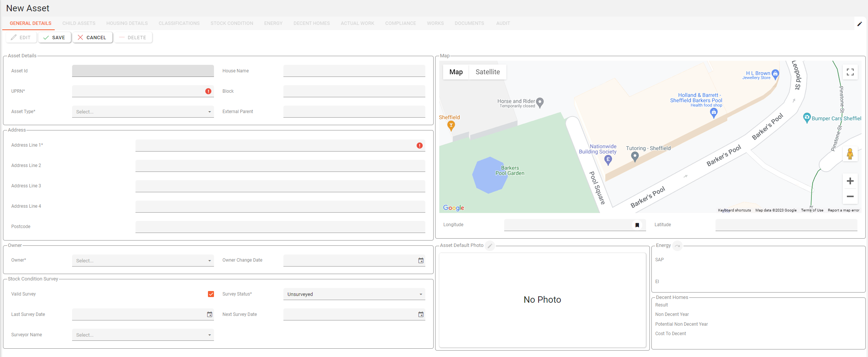Viewport: 868px width, 357px height.
Task: Click the Street View pegman icon
Action: click(x=850, y=154)
